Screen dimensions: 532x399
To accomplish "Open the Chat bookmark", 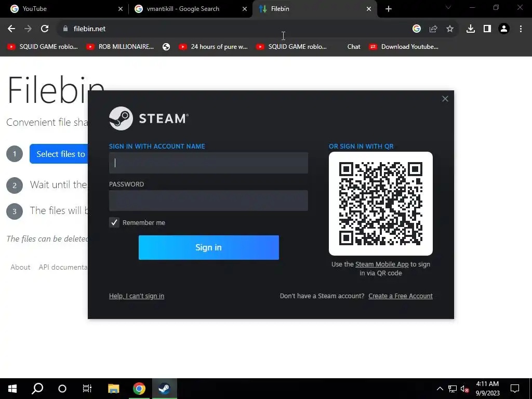I will coord(353,47).
